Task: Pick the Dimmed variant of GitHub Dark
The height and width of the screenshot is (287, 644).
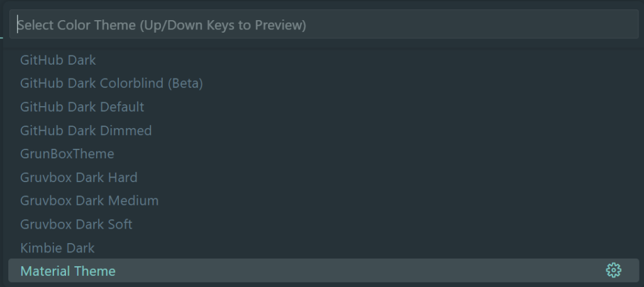Action: pyautogui.click(x=86, y=131)
